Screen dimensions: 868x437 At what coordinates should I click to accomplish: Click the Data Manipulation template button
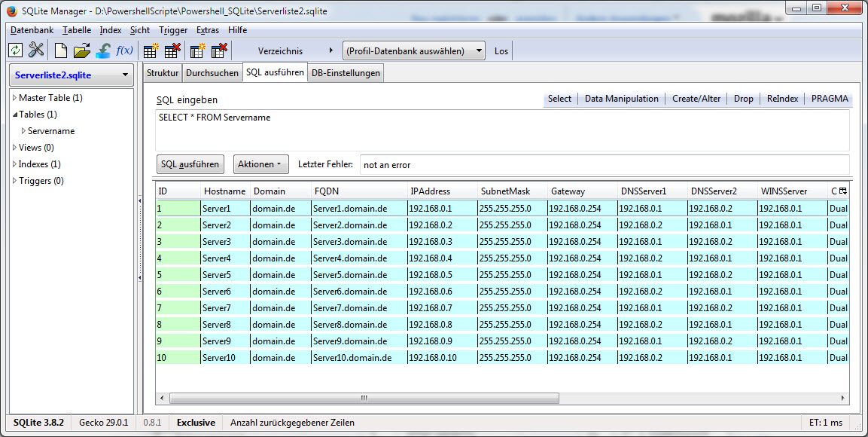pos(622,99)
